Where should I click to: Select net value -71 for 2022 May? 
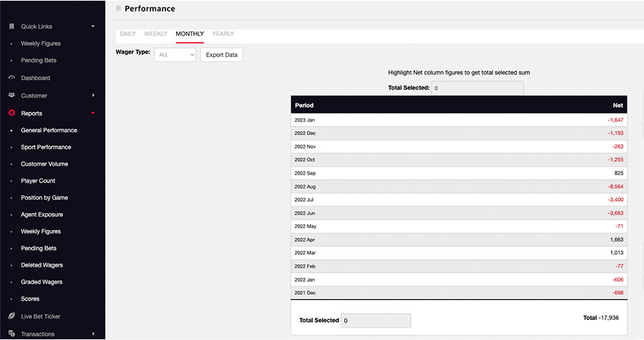(619, 226)
